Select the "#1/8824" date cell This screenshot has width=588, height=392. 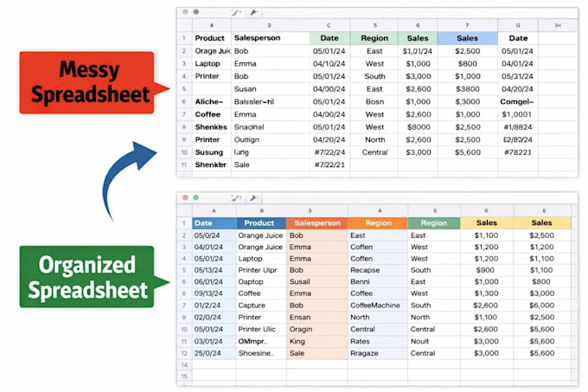tap(518, 127)
